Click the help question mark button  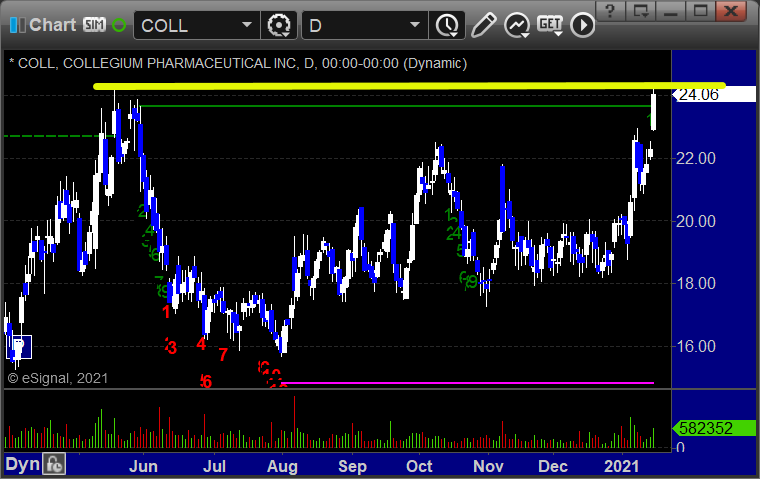coord(610,11)
